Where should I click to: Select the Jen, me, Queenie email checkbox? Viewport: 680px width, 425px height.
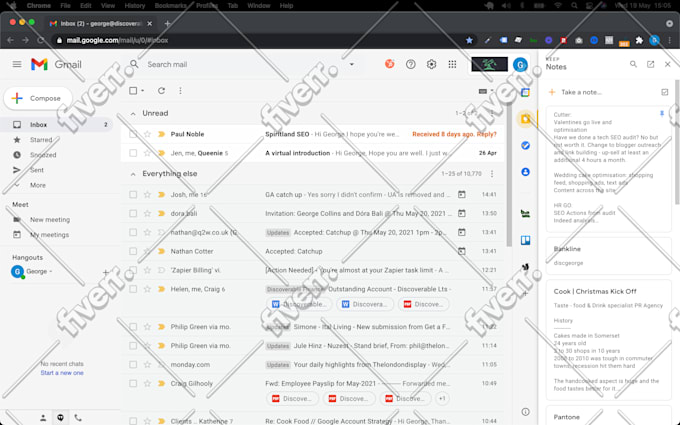[133, 153]
